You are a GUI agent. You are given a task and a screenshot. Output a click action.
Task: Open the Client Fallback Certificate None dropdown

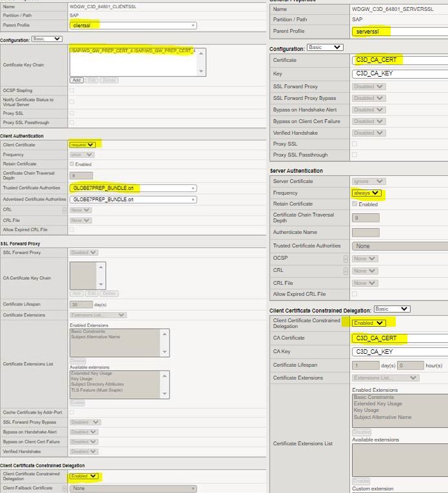[133, 488]
